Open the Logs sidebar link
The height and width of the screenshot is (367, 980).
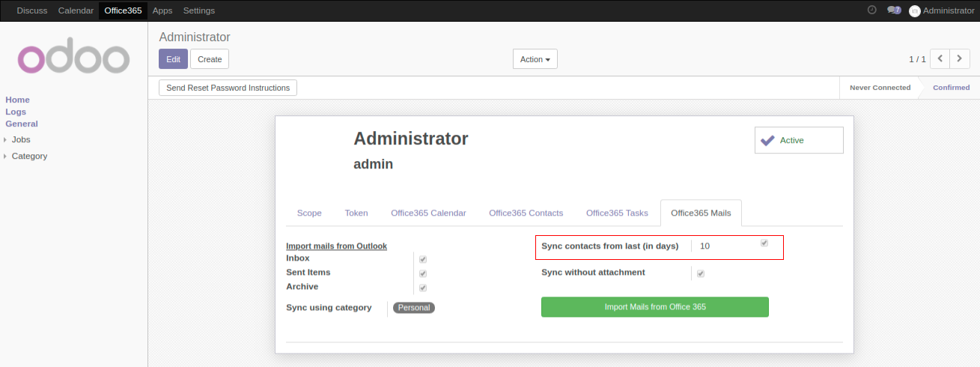click(x=16, y=112)
